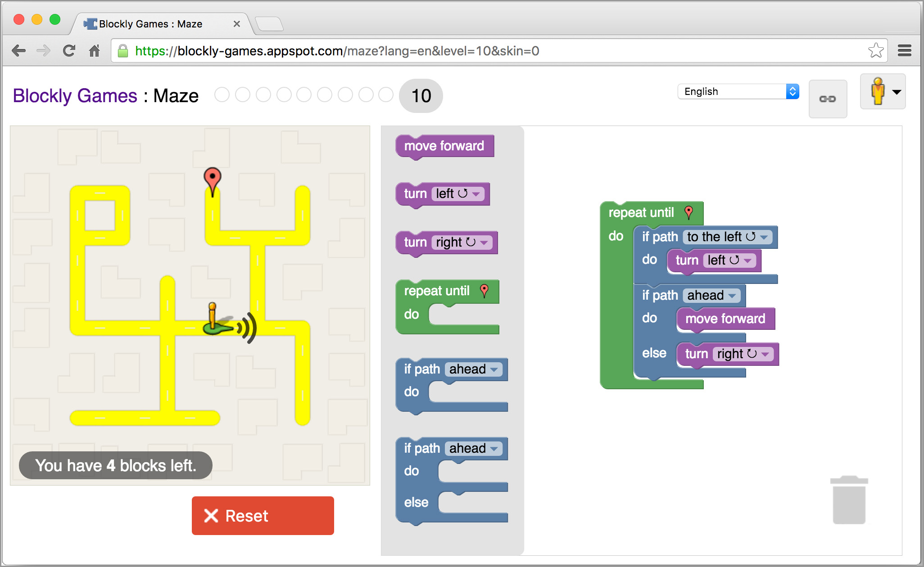The height and width of the screenshot is (567, 924).
Task: Click 'repeat until' label on the toolbox block
Action: pyautogui.click(x=437, y=291)
